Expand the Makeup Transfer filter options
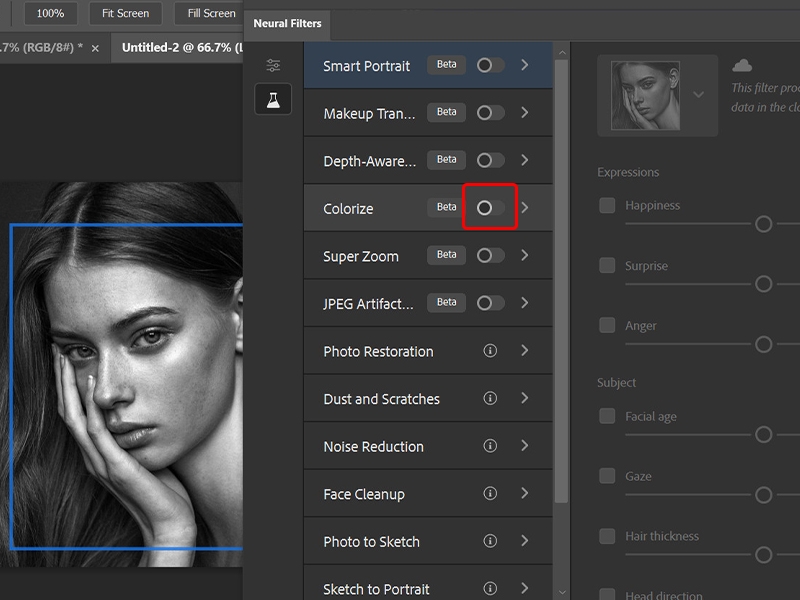This screenshot has width=800, height=600. [526, 112]
